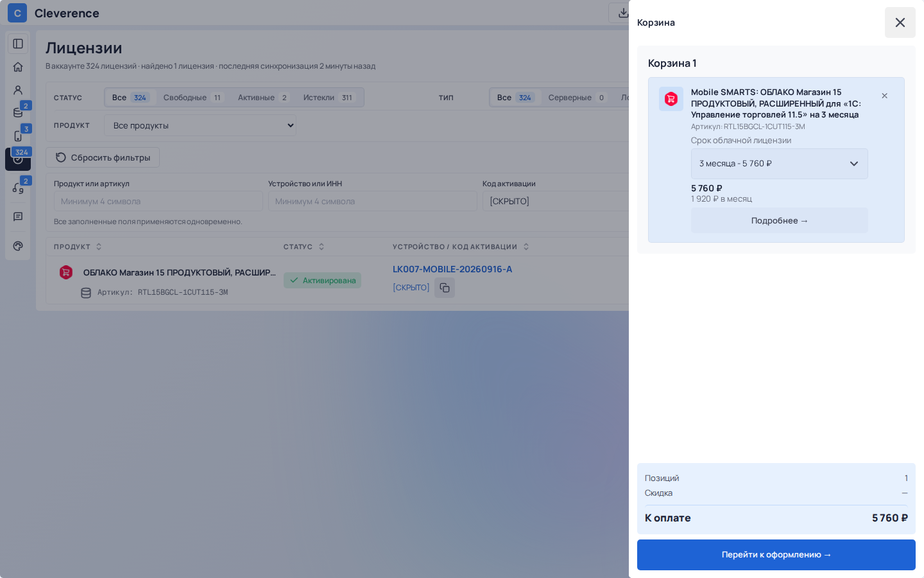Focus the Код активации input field
The image size is (924, 578).
click(556, 201)
